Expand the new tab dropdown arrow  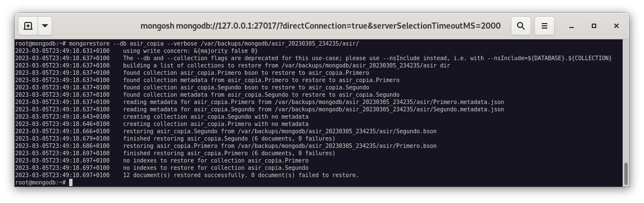(x=45, y=26)
